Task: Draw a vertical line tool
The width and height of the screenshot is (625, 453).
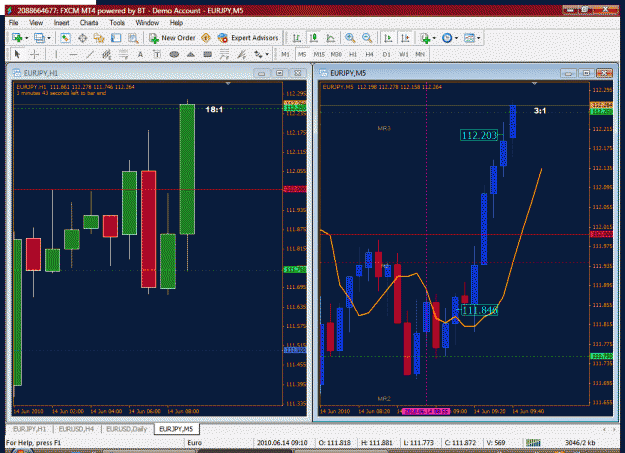Action: pyautogui.click(x=56, y=54)
